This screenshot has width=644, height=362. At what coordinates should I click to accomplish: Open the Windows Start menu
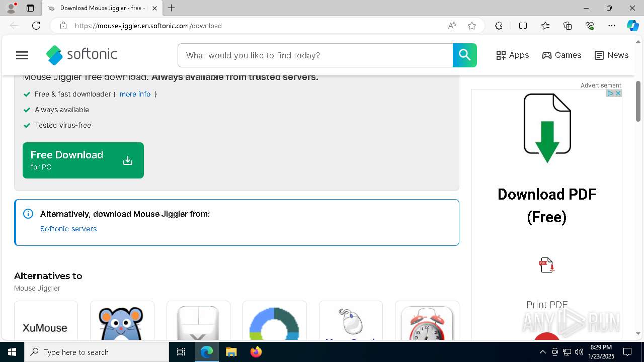pyautogui.click(x=12, y=352)
